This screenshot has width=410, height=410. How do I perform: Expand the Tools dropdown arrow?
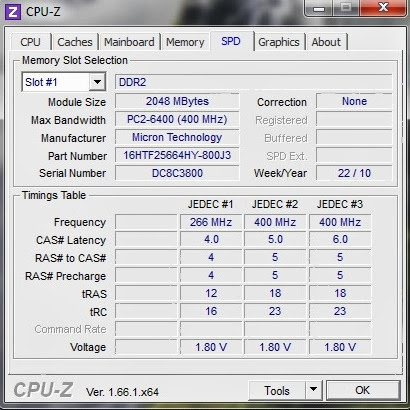tap(313, 390)
